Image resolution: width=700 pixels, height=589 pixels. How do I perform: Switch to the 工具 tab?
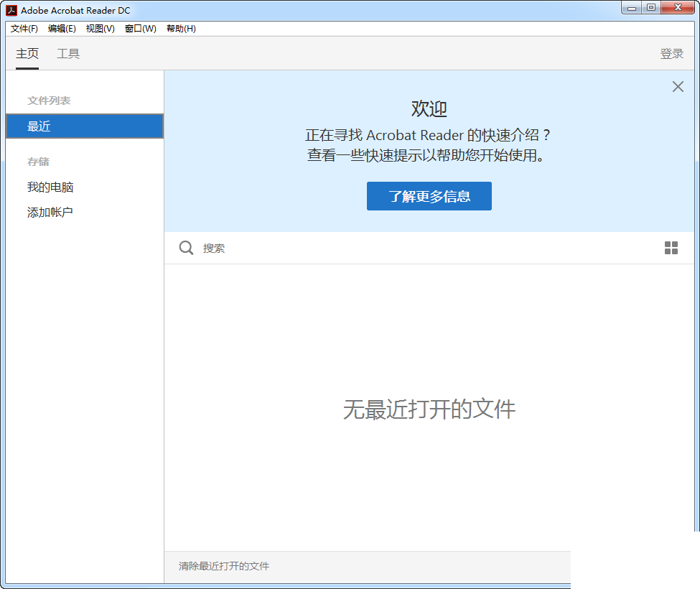[68, 54]
